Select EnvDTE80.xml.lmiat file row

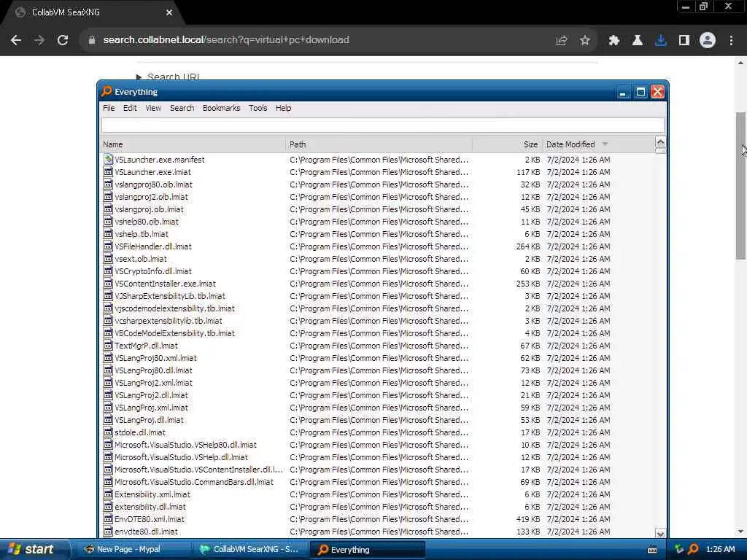(378, 519)
